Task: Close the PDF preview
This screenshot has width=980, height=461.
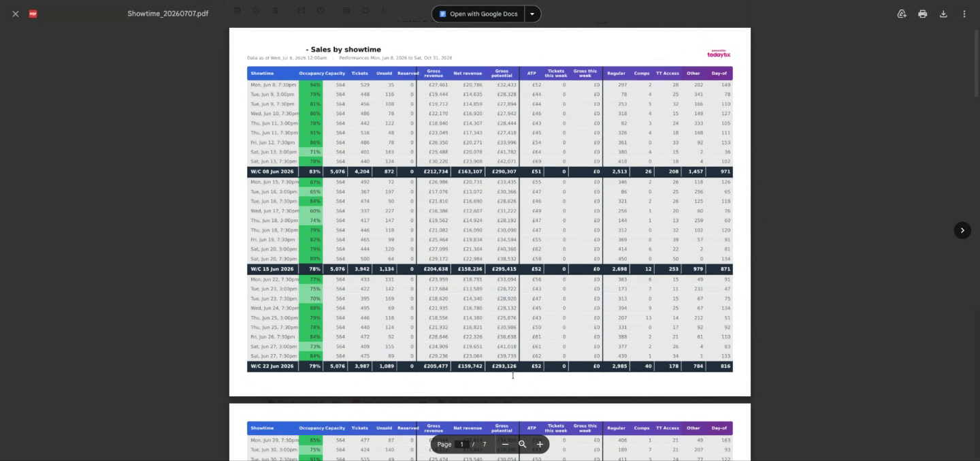Action: [15, 14]
